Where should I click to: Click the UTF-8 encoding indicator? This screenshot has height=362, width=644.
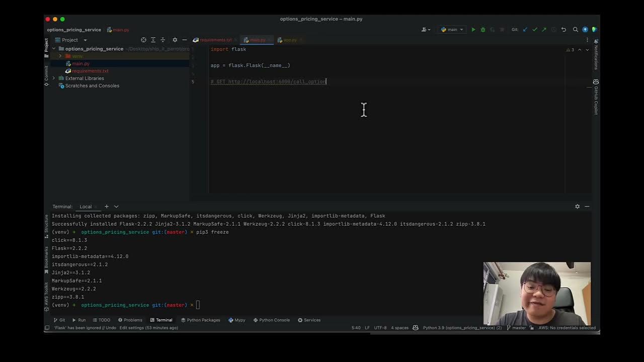[x=380, y=328]
